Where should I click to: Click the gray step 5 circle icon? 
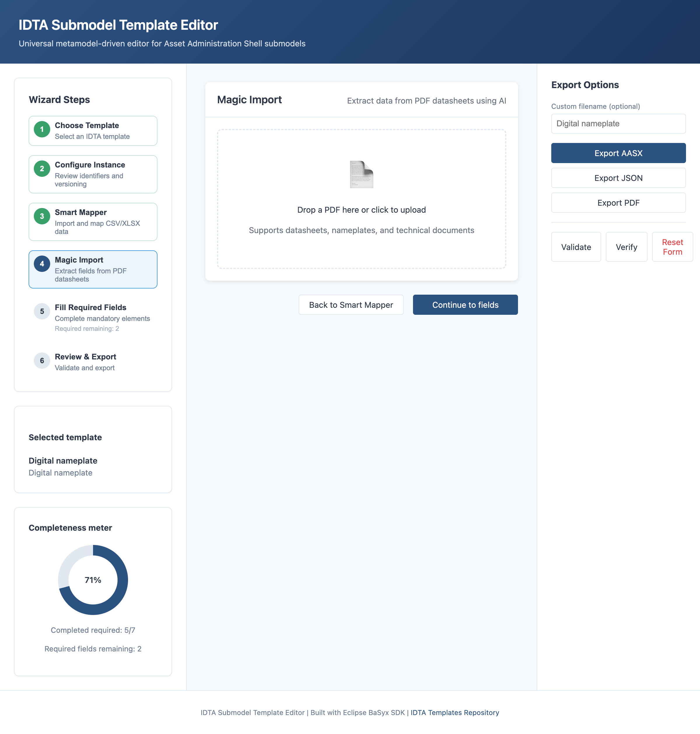tap(42, 311)
